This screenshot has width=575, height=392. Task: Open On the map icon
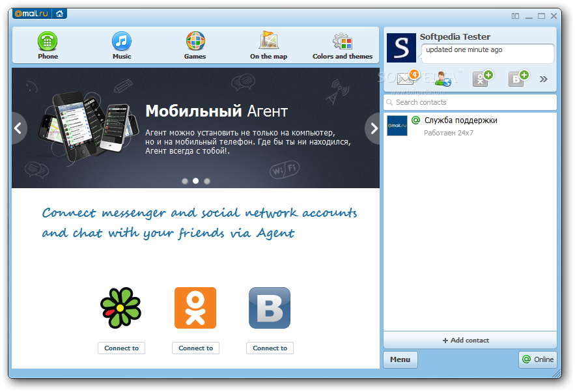pyautogui.click(x=268, y=40)
